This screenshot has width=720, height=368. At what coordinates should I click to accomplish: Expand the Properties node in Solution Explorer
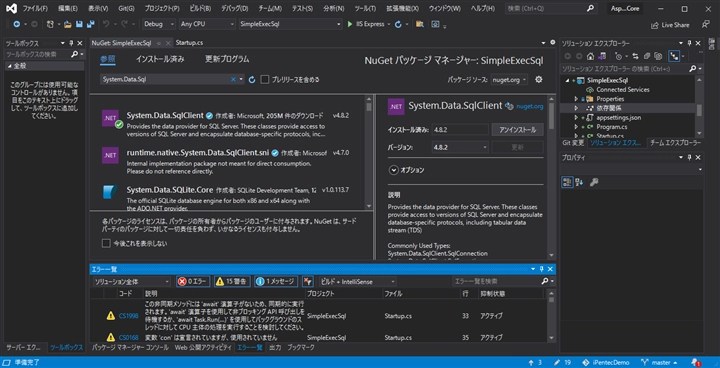click(576, 99)
